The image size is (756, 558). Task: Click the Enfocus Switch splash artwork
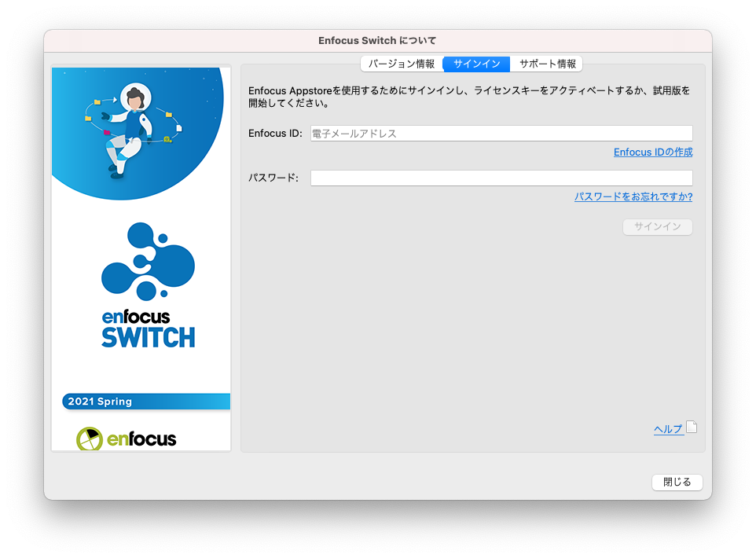(x=141, y=259)
